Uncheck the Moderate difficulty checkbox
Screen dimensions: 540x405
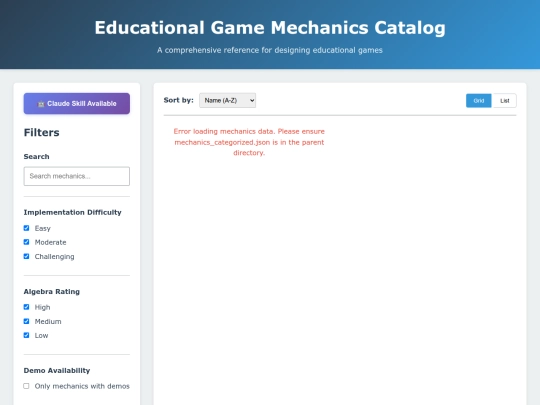pos(27,242)
